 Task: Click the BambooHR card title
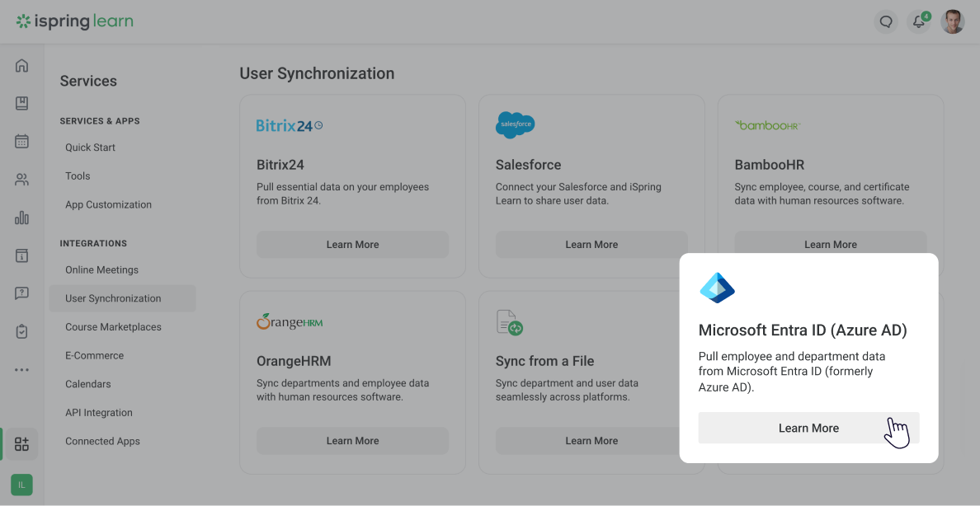coord(770,165)
